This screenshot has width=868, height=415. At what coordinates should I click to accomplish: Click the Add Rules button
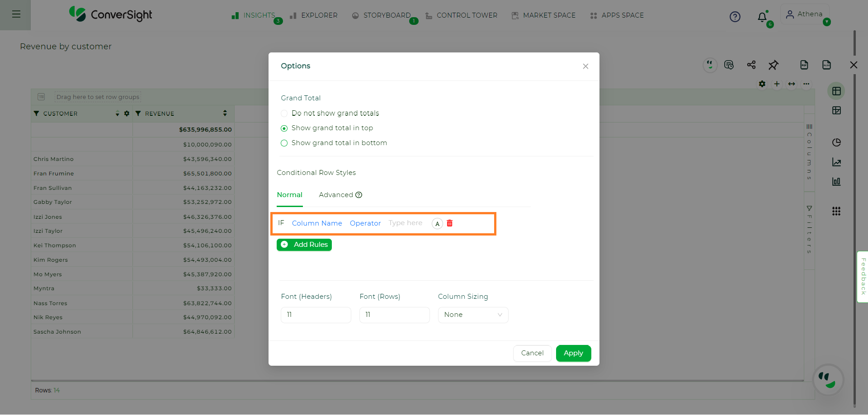point(304,245)
